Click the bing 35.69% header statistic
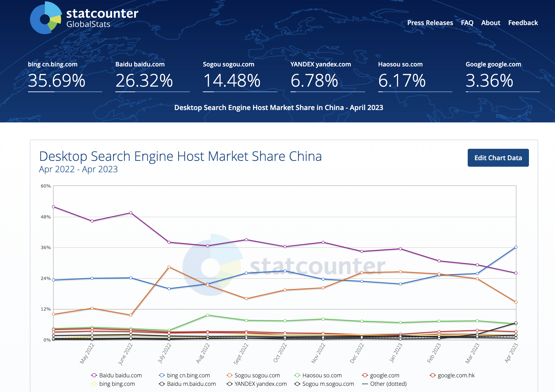555x392 pixels. click(x=57, y=80)
